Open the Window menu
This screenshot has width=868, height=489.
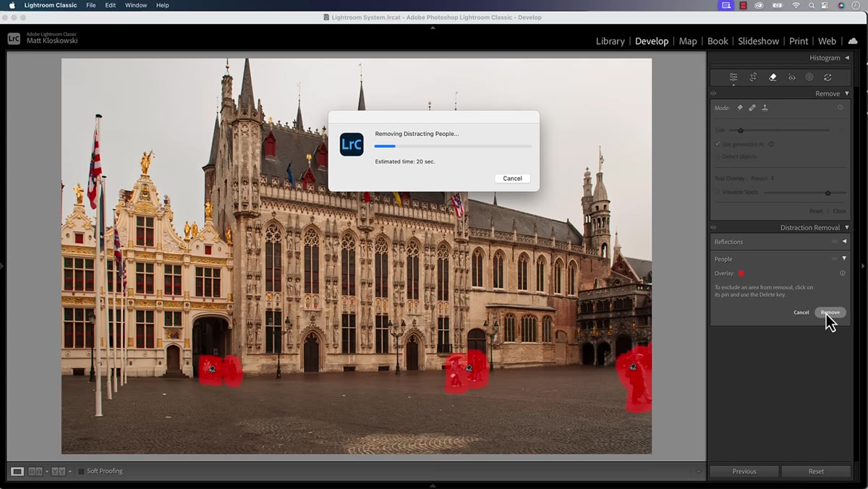click(x=136, y=5)
